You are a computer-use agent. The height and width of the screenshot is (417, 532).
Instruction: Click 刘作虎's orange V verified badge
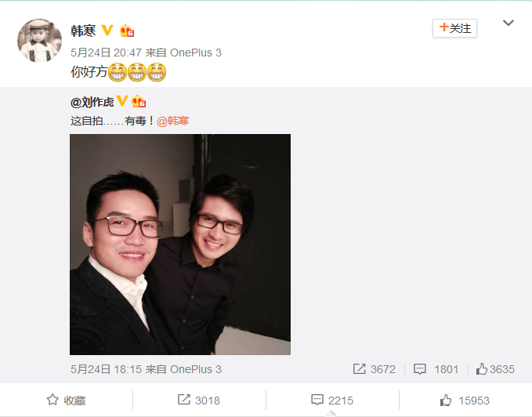tap(122, 101)
